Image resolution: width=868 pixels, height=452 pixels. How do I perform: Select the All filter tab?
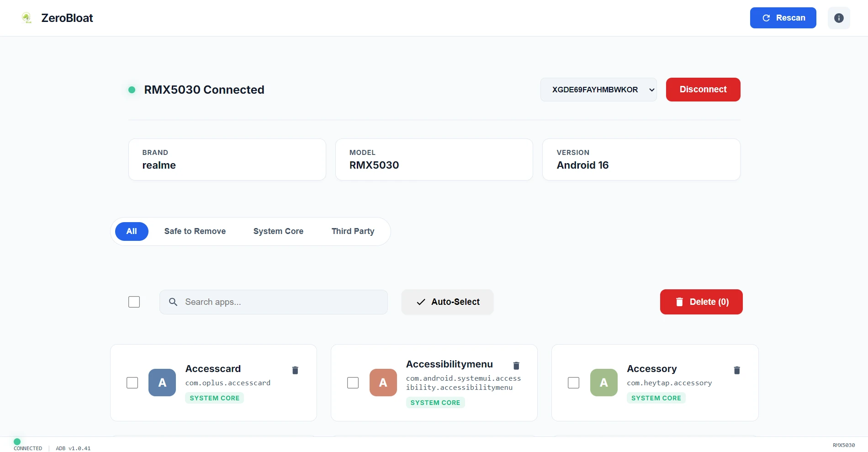coord(132,231)
